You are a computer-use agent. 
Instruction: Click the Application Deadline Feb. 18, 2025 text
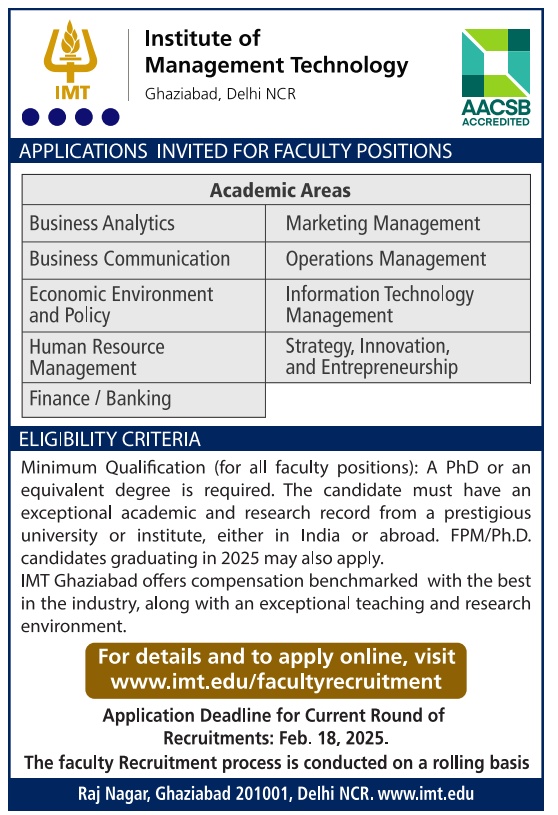point(274,727)
